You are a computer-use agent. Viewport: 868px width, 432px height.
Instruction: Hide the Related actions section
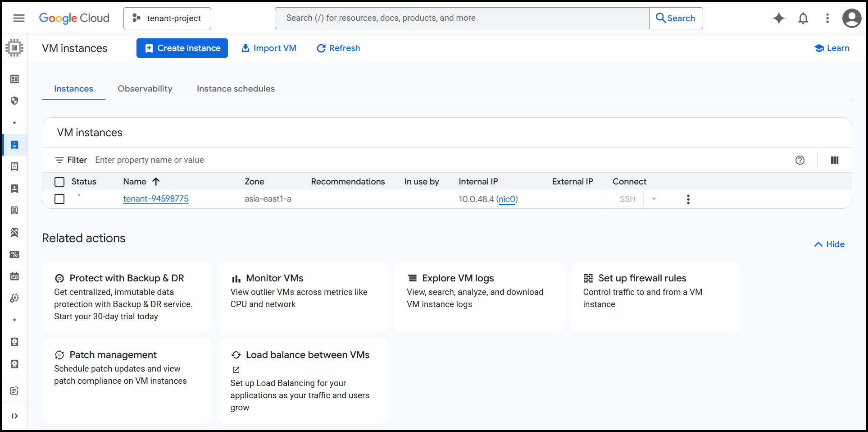coord(829,244)
